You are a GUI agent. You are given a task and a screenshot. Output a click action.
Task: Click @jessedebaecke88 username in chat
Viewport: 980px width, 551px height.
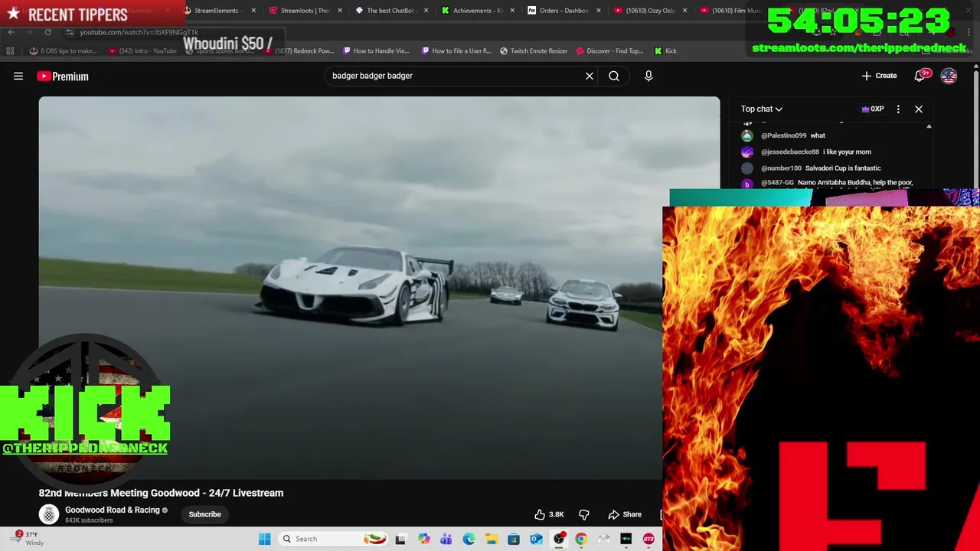[790, 152]
